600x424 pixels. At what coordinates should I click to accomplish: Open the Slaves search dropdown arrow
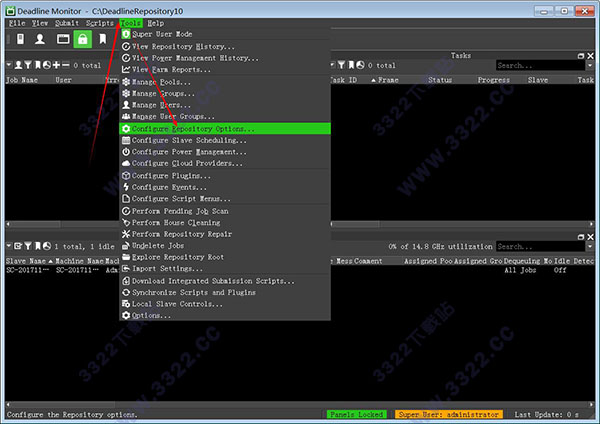[590, 246]
